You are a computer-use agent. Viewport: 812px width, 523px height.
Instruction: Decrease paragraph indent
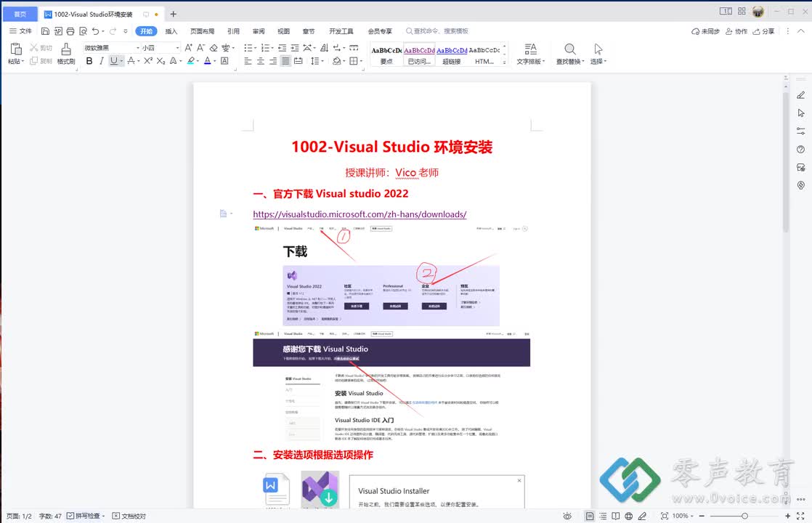click(283, 48)
